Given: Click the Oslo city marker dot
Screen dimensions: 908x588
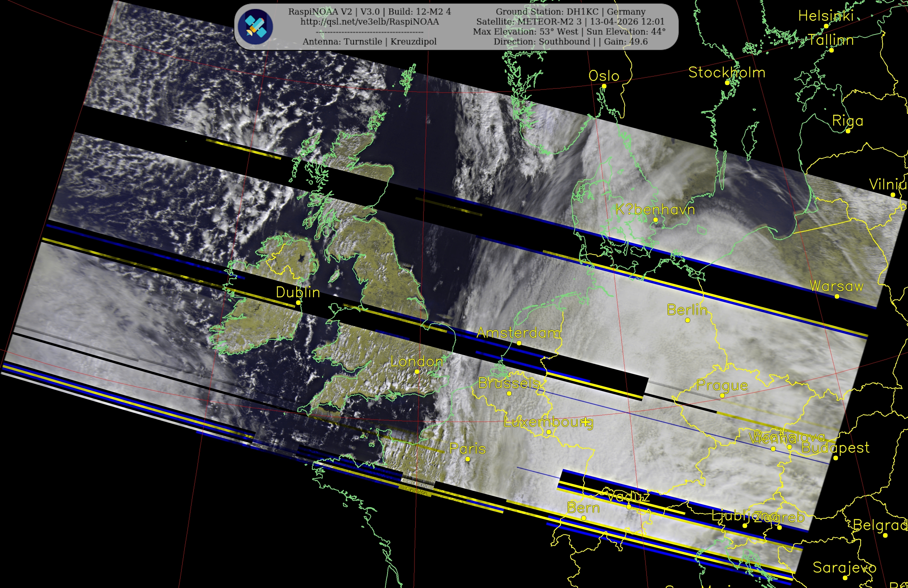Looking at the screenshot, I should [604, 86].
